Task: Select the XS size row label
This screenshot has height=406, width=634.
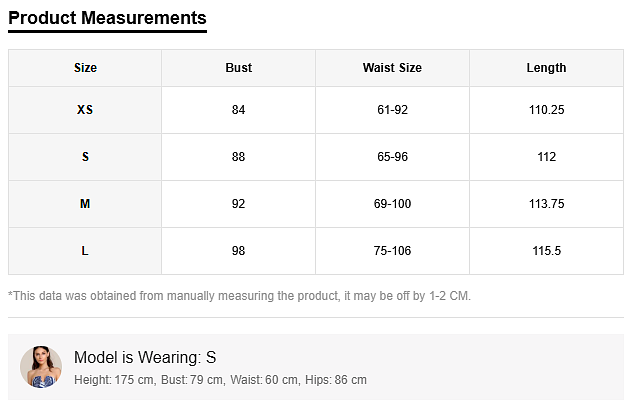Action: (x=85, y=110)
